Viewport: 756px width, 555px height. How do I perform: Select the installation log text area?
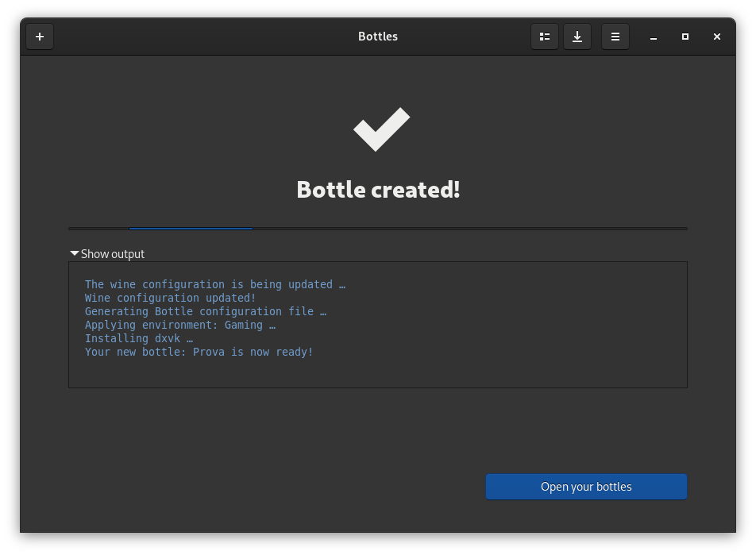(378, 324)
